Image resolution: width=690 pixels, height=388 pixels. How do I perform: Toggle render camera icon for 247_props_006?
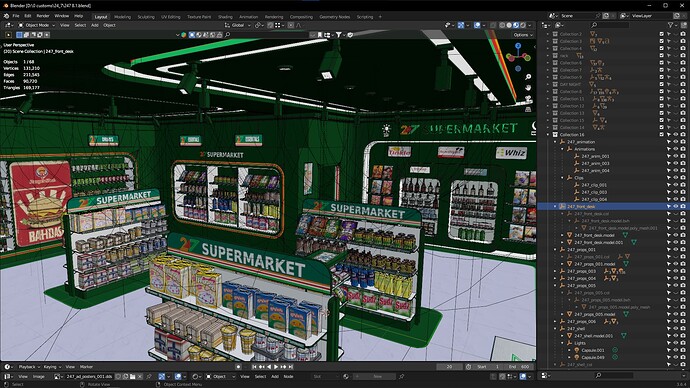click(x=683, y=322)
